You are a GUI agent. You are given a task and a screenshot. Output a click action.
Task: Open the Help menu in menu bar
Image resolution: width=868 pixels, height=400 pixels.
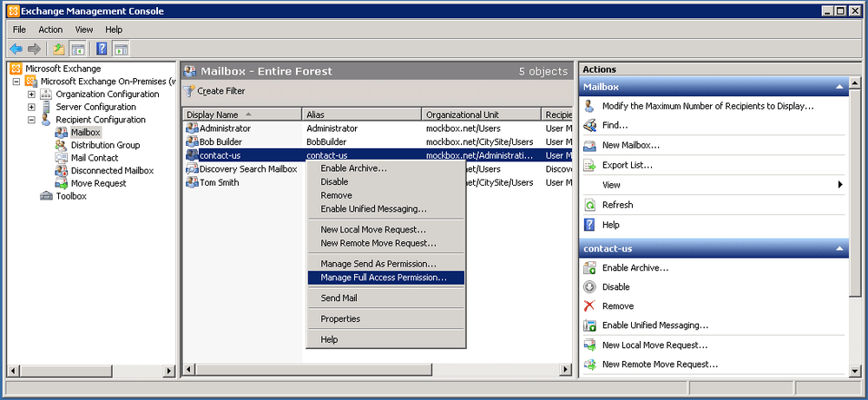pos(114,30)
